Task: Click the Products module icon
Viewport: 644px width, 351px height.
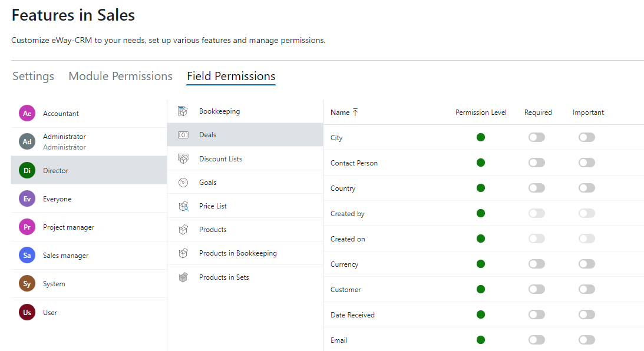Action: coord(183,230)
